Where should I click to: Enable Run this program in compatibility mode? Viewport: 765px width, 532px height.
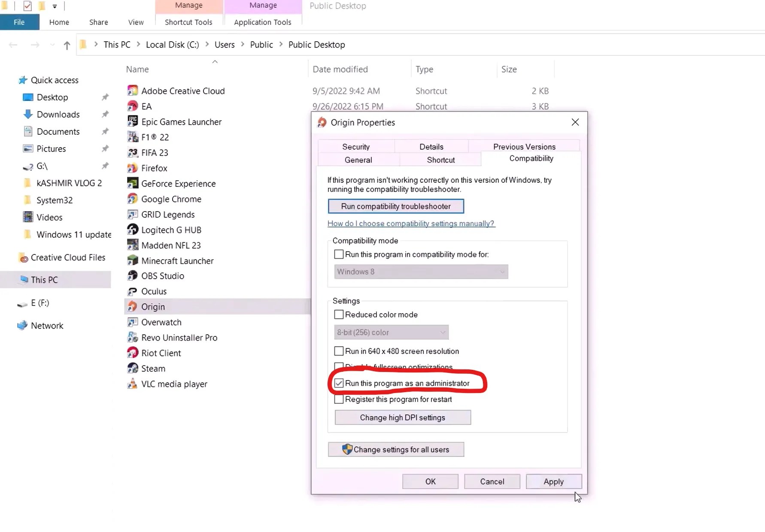point(339,254)
